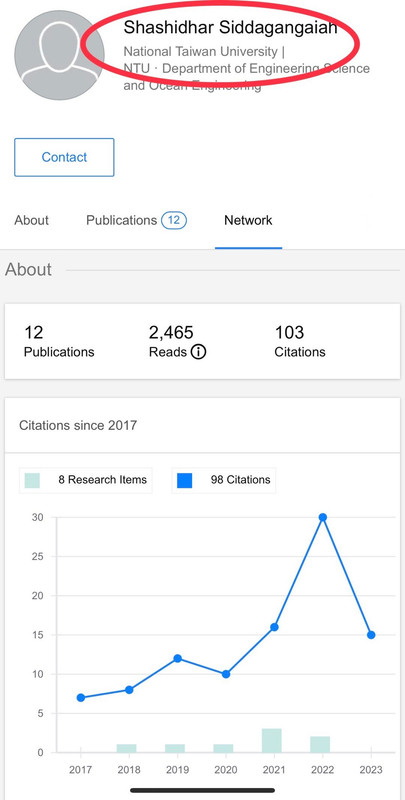The image size is (405, 800).
Task: Click the Reads info icon
Action: point(198,352)
